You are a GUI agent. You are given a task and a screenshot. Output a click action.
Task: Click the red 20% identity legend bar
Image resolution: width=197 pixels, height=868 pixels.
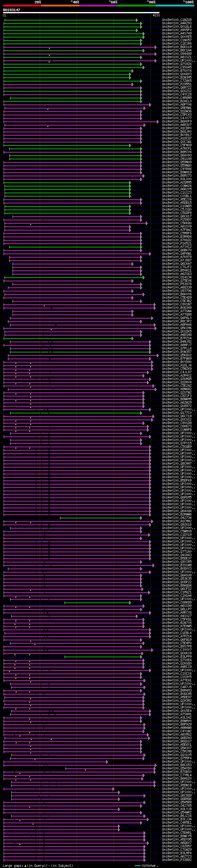[22, 6]
